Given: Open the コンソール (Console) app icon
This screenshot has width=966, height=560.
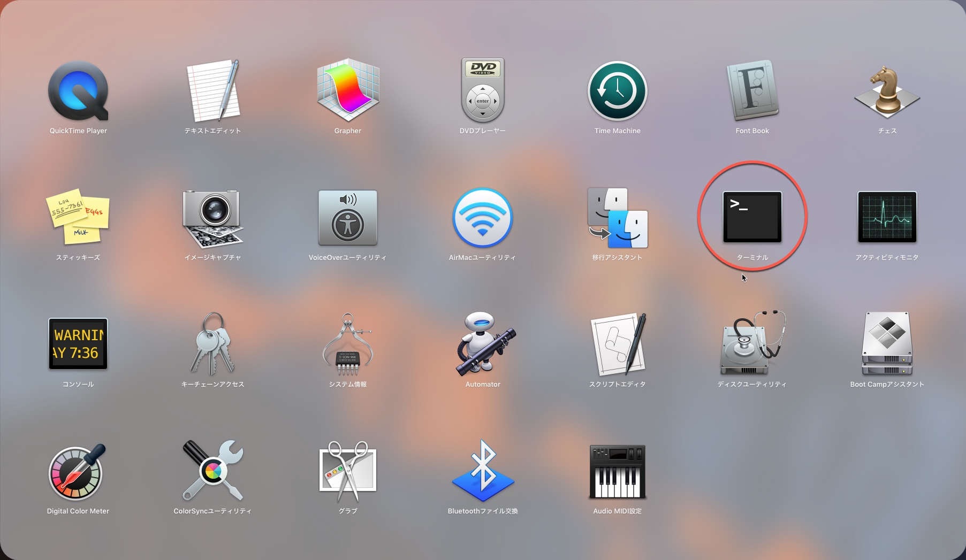Looking at the screenshot, I should click(x=78, y=344).
